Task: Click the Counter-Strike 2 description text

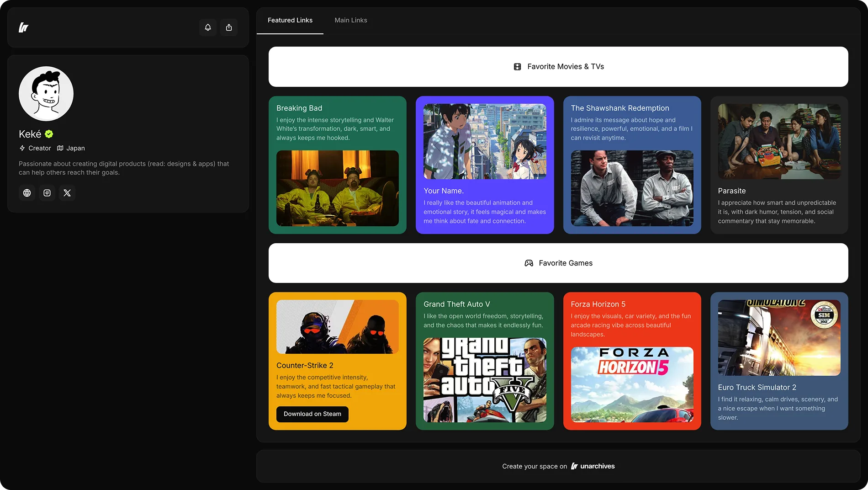Action: point(336,387)
